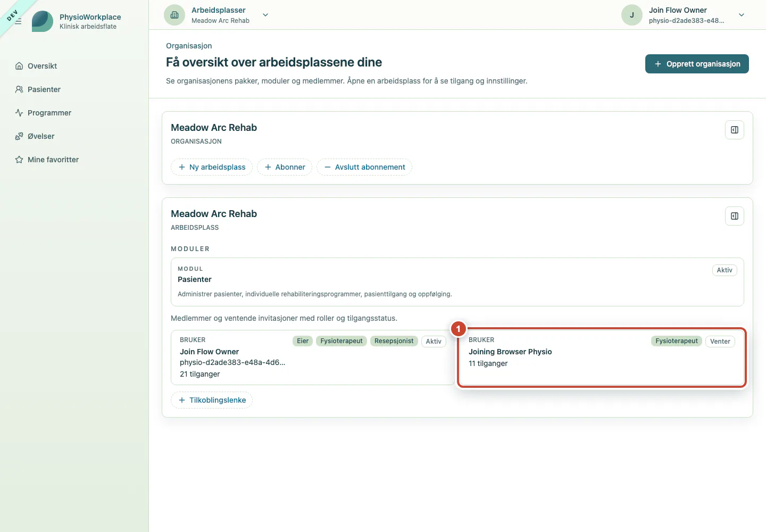Click Fysioterapeut badge on Join Flow Owner's card
The width and height of the screenshot is (766, 532).
[342, 341]
